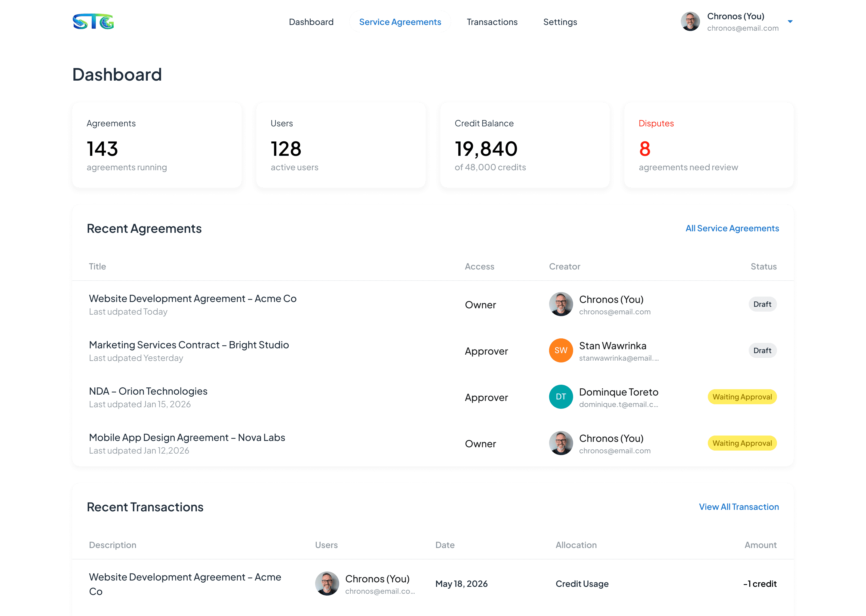Open the Disputes card with 8 agreements
Screen dimensions: 866x616
709,145
